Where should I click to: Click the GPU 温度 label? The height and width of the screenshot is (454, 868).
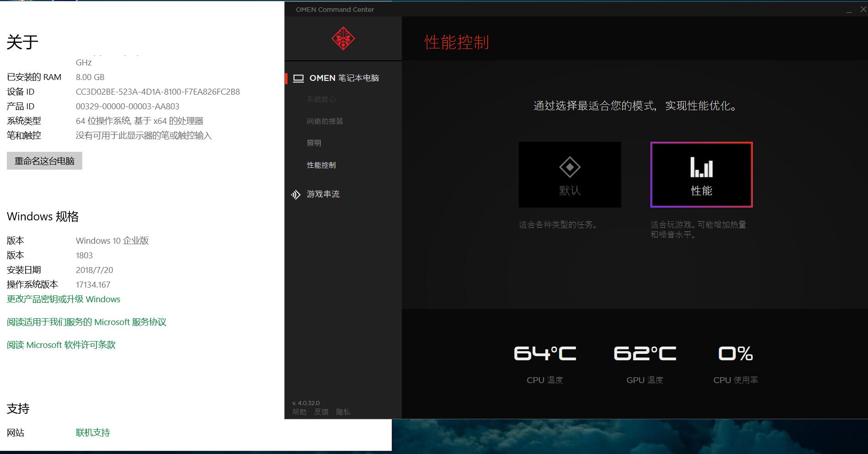coord(644,380)
